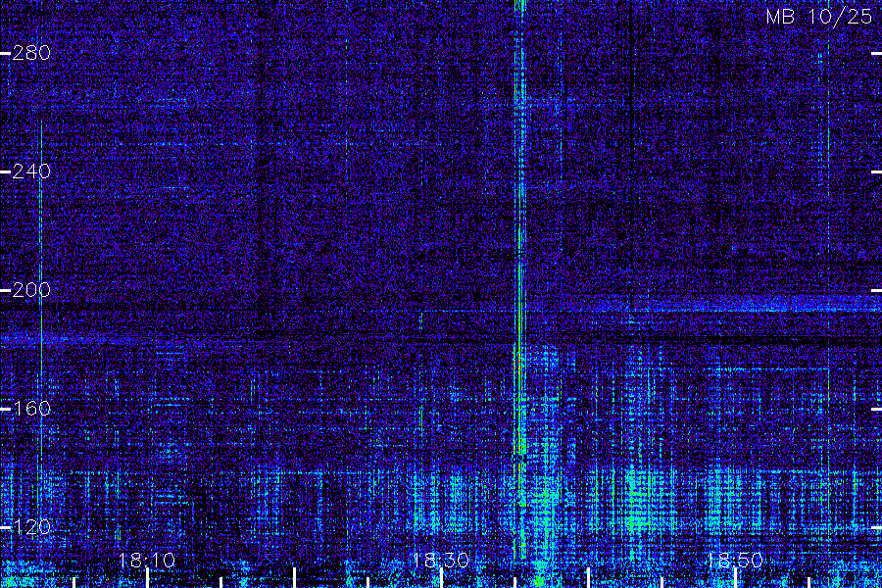Viewport: 882px width, 588px height.
Task: Select the 18:30 time axis label
Action: (x=440, y=560)
